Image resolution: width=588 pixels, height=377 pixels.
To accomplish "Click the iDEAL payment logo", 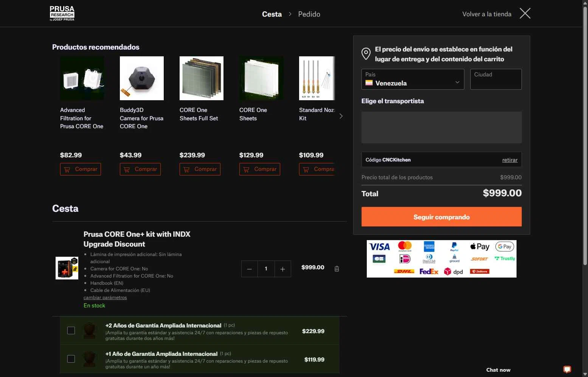I will [x=405, y=259].
